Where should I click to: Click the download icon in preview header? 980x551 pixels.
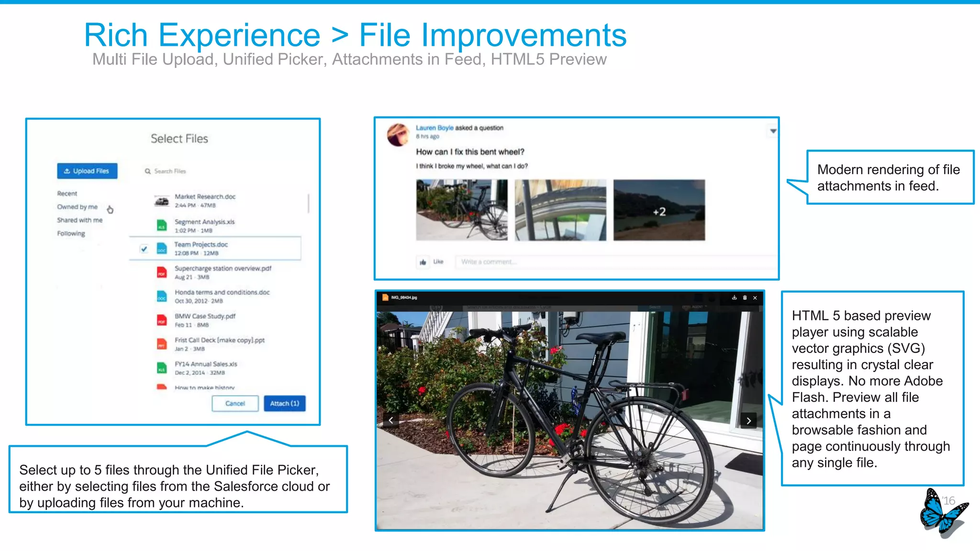[734, 298]
